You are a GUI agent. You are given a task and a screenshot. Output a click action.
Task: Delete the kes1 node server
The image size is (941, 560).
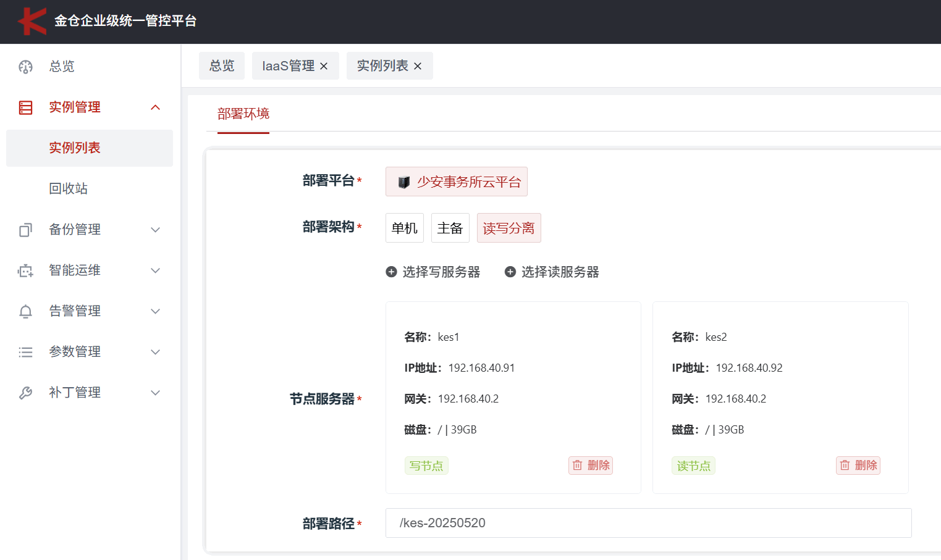[x=591, y=466]
